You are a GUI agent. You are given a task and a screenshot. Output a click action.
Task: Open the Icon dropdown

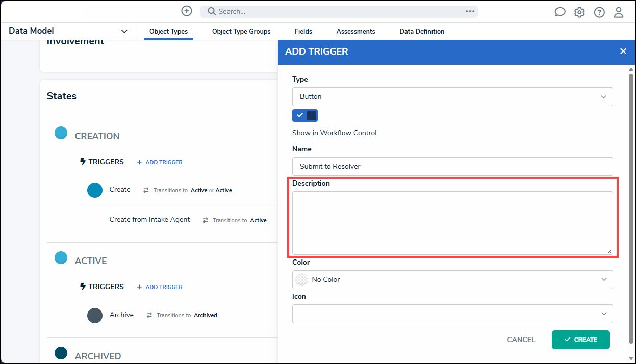coord(452,314)
